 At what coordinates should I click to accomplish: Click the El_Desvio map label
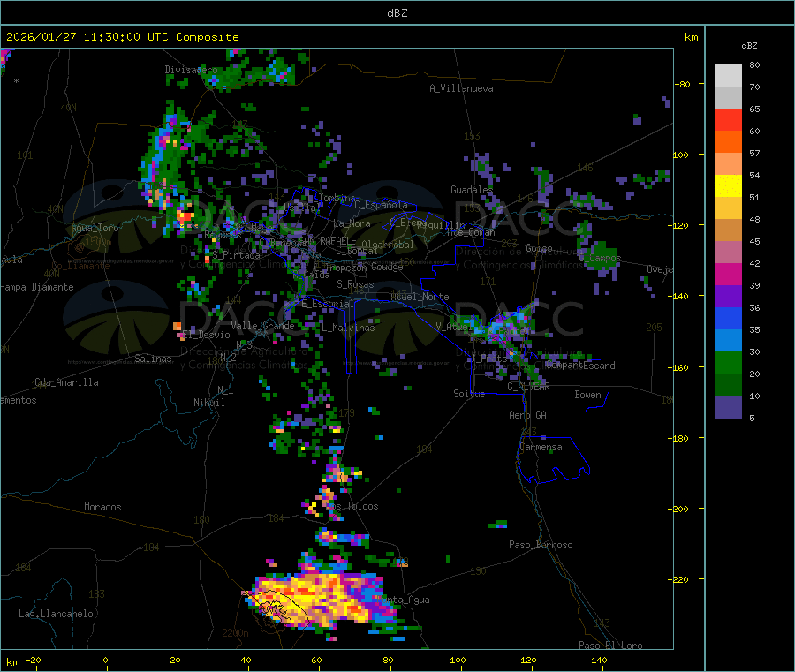coord(206,335)
